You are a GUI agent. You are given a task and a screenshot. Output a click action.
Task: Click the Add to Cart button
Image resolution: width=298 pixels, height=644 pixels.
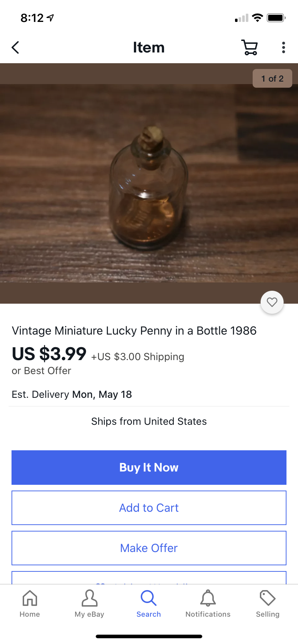coord(149,508)
